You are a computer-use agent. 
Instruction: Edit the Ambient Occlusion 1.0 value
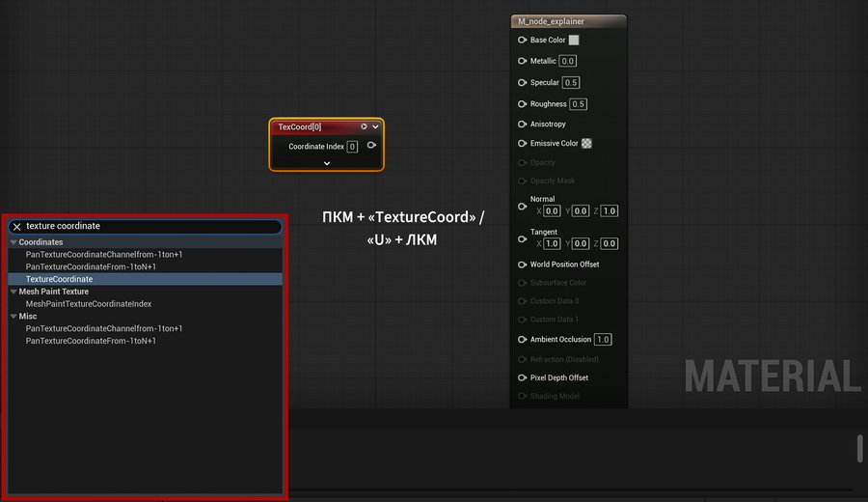[x=603, y=339]
